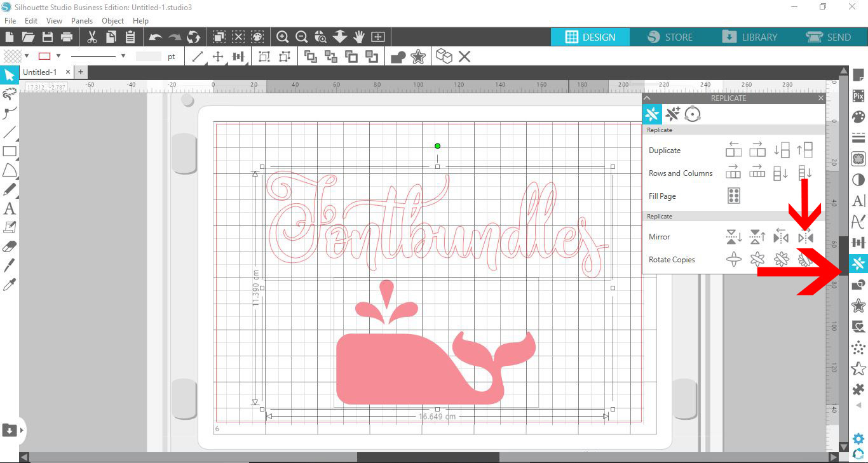Add a new document tab with plus button

[81, 72]
